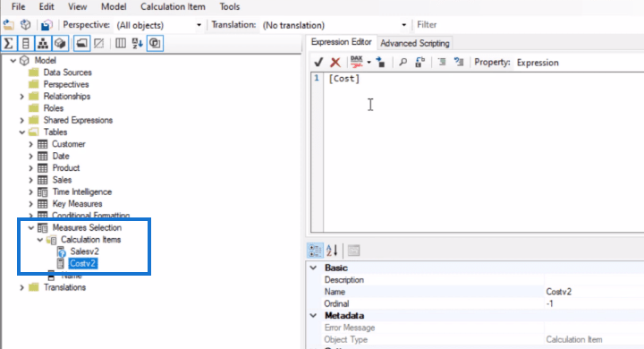This screenshot has height=349, width=644.
Task: Toggle display of hierarchies icon
Action: pos(43,43)
